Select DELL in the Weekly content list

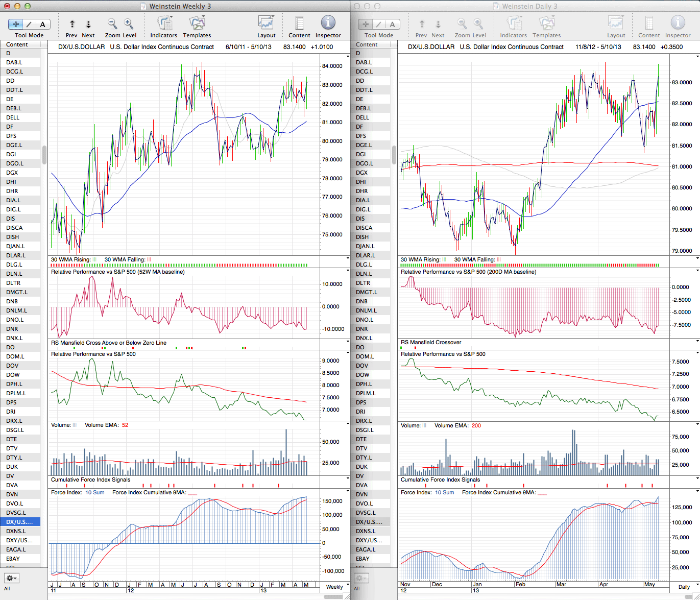[x=14, y=117]
